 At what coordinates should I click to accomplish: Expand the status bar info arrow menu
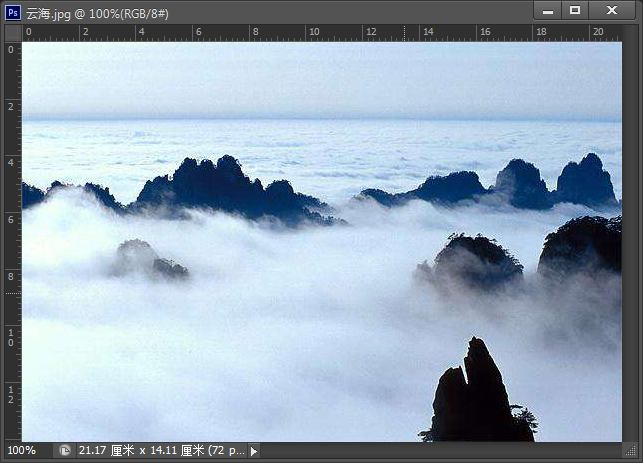click(253, 451)
